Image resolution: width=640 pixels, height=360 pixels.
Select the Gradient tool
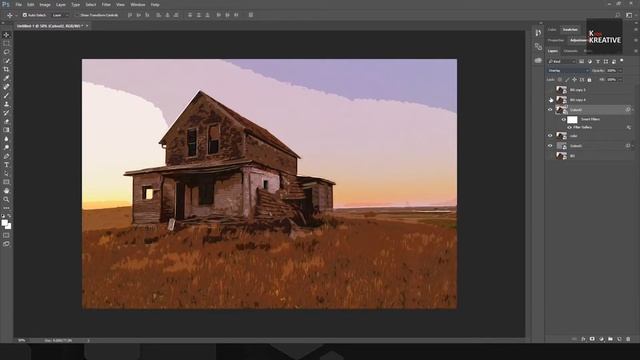[6, 130]
